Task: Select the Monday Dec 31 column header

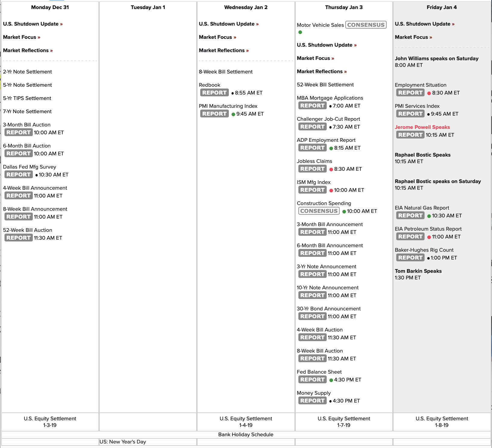Action: tap(50, 8)
